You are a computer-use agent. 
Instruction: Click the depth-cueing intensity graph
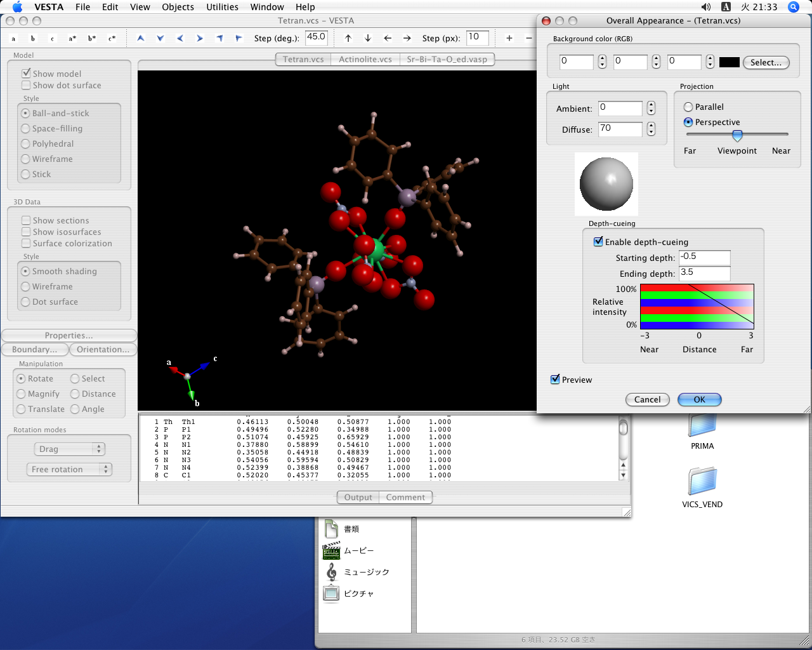tap(697, 306)
